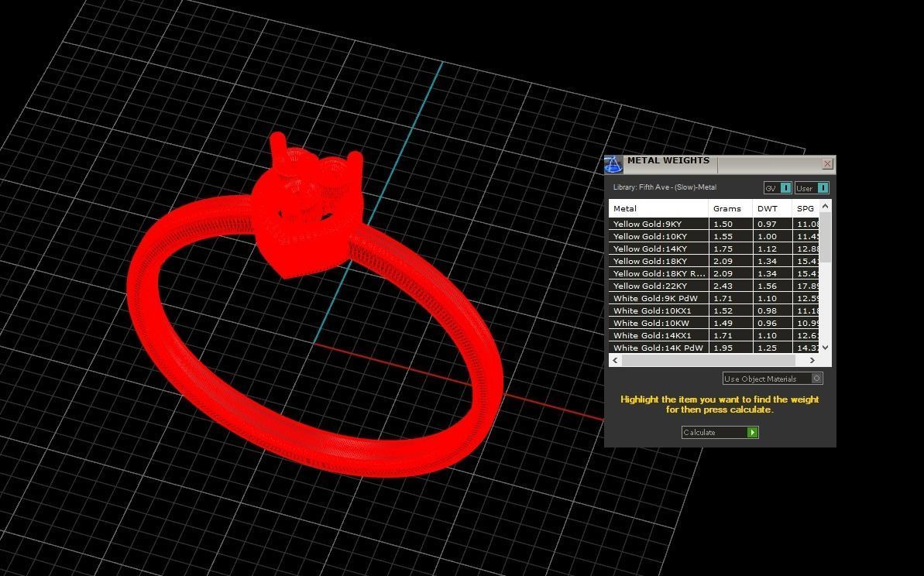Click the 0.96 DWT value
The width and height of the screenshot is (924, 576).
tap(768, 323)
